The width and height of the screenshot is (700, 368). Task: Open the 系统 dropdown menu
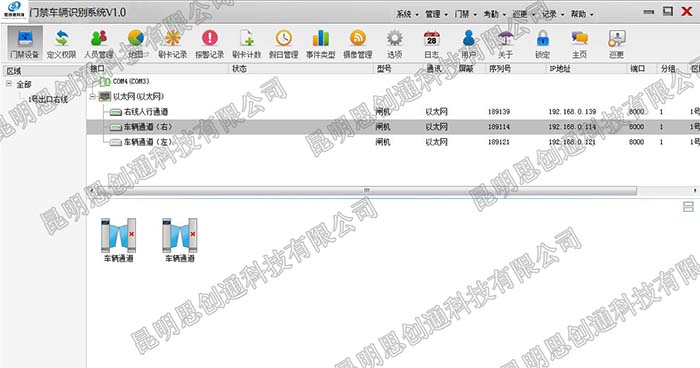[x=407, y=14]
